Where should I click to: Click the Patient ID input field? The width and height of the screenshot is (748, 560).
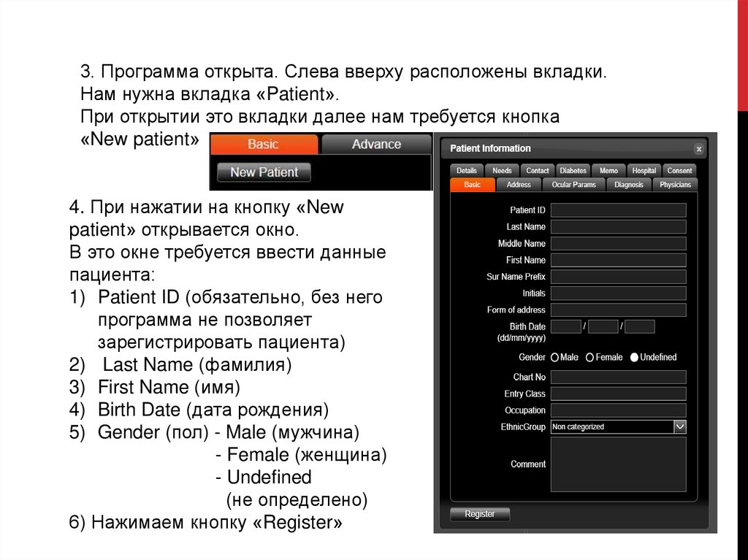(618, 210)
